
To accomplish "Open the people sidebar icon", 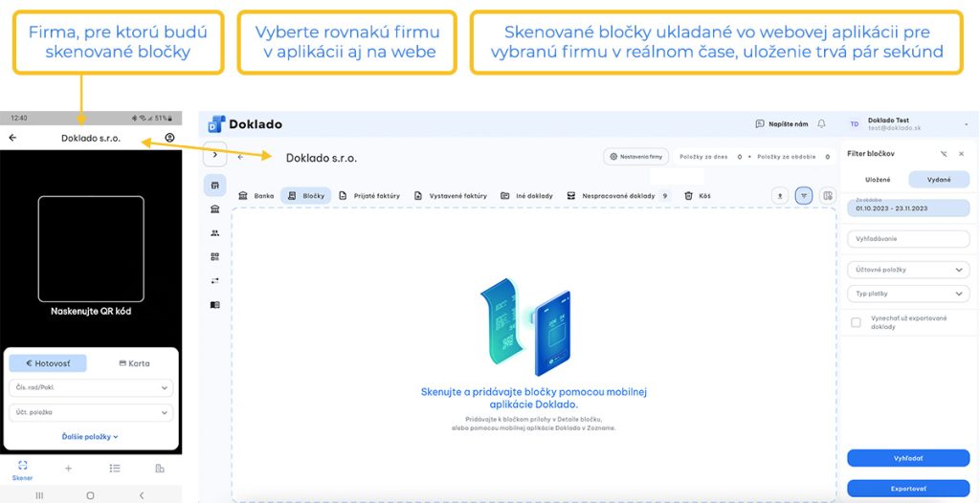I will [215, 233].
